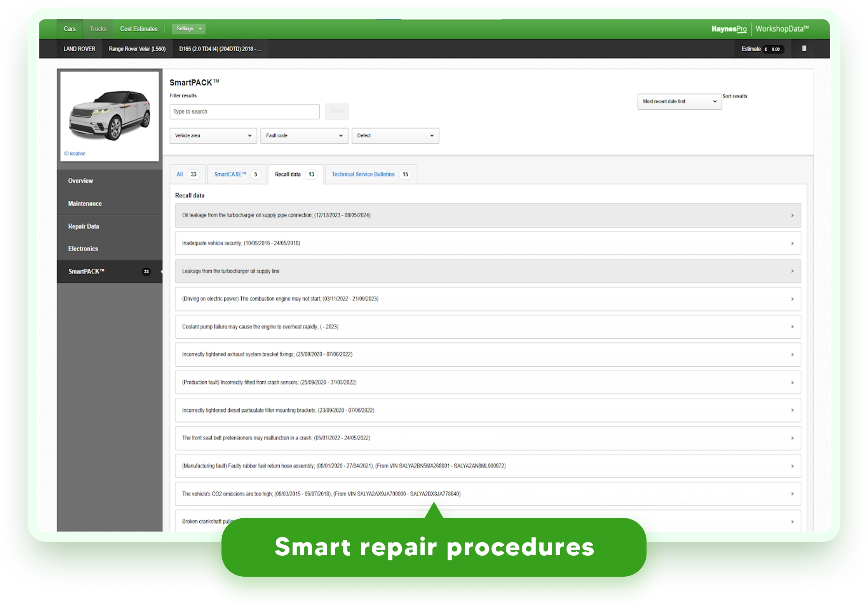Open SmartPACK in the sidebar
This screenshot has width=868, height=607.
click(110, 271)
